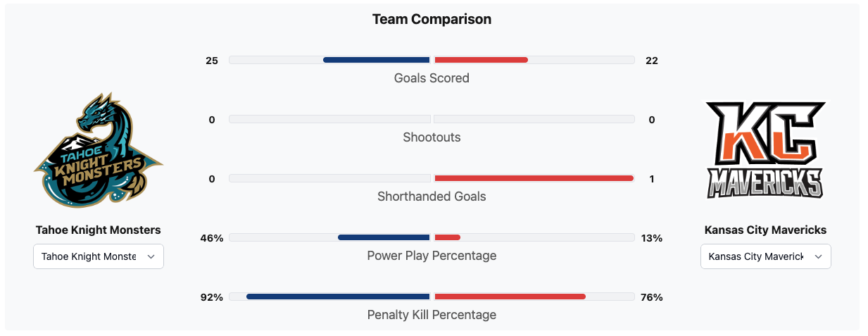The height and width of the screenshot is (336, 868).
Task: Click the 92% penalty kill value
Action: (x=211, y=297)
